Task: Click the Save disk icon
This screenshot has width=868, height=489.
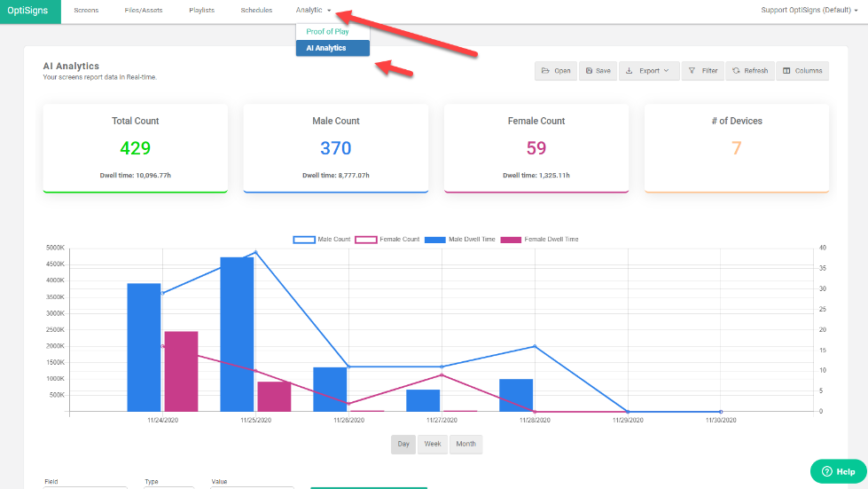Action: (x=589, y=71)
